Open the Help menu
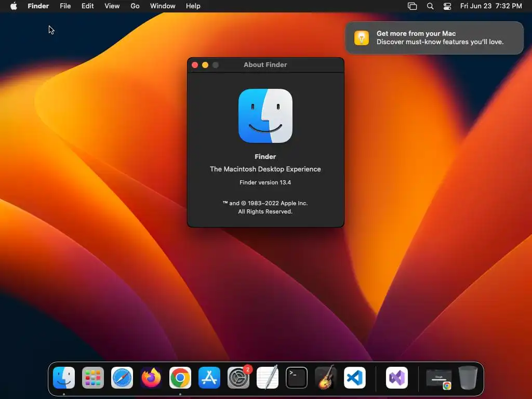Image resolution: width=532 pixels, height=399 pixels. pyautogui.click(x=193, y=6)
